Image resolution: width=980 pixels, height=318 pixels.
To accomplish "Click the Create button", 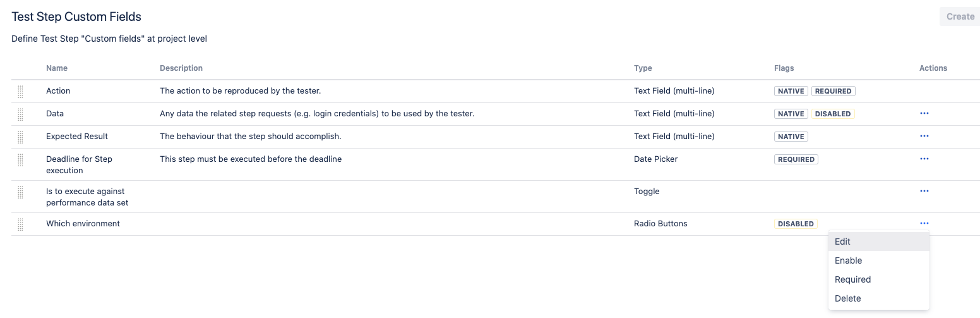I will coord(960,16).
